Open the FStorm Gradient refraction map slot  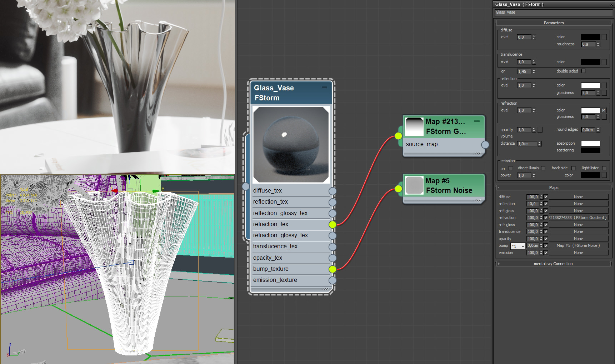(578, 218)
